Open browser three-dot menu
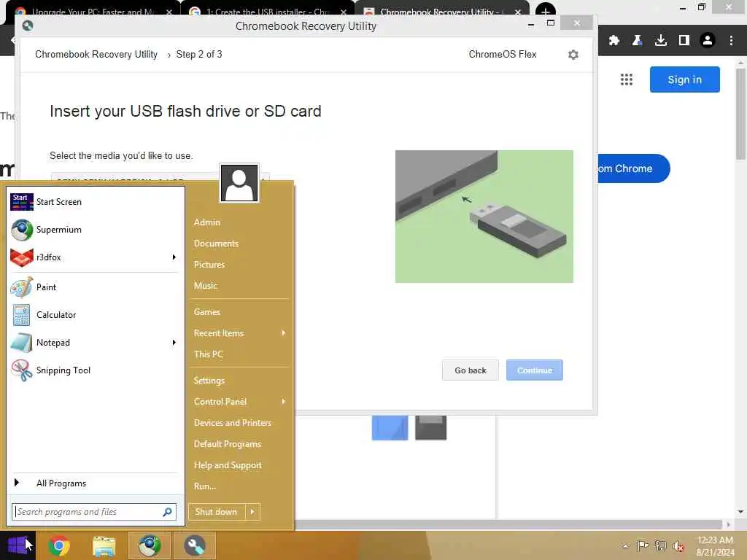Screen dimensions: 747x560 (731, 41)
